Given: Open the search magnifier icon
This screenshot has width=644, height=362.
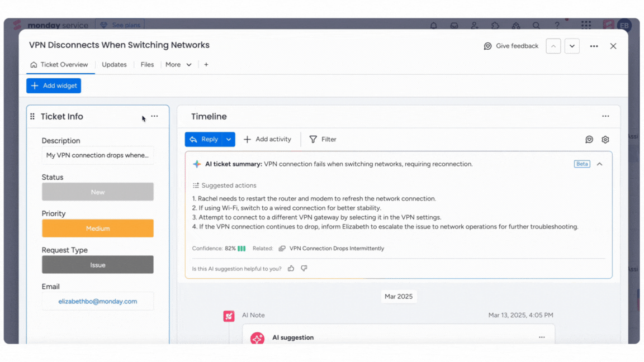Looking at the screenshot, I should click(x=536, y=26).
